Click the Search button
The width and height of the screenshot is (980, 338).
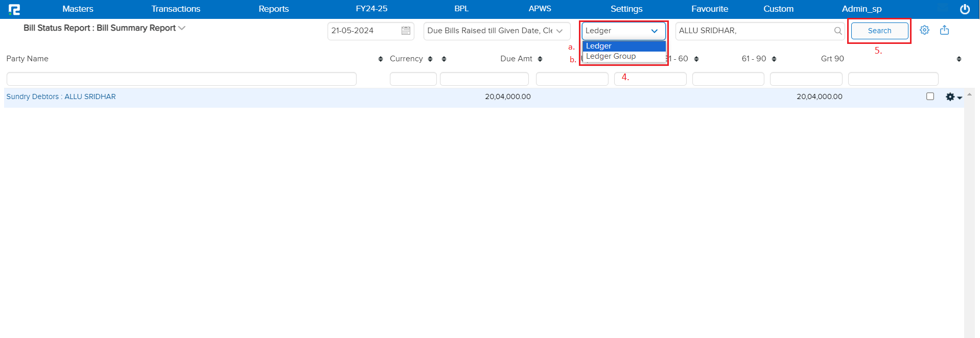coord(879,31)
